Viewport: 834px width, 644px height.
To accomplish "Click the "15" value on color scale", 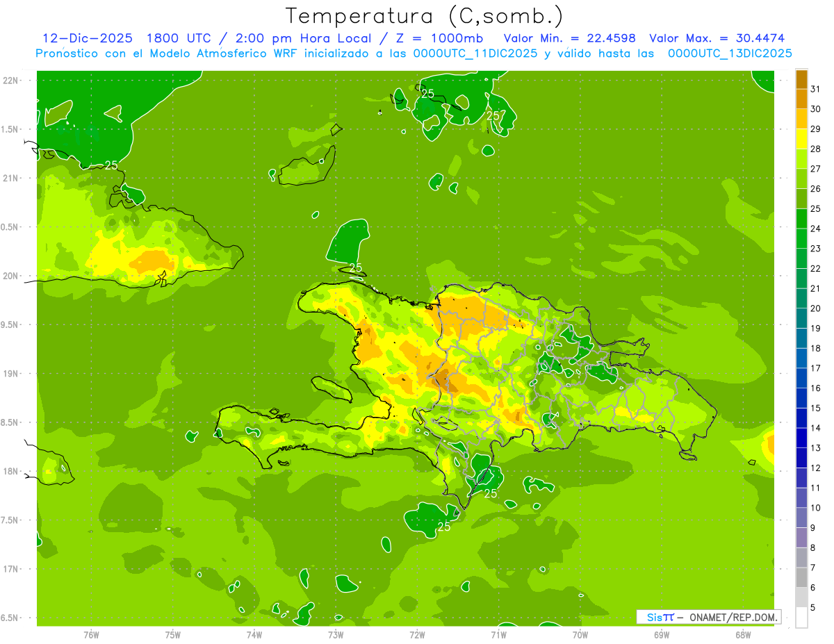I will click(x=816, y=408).
